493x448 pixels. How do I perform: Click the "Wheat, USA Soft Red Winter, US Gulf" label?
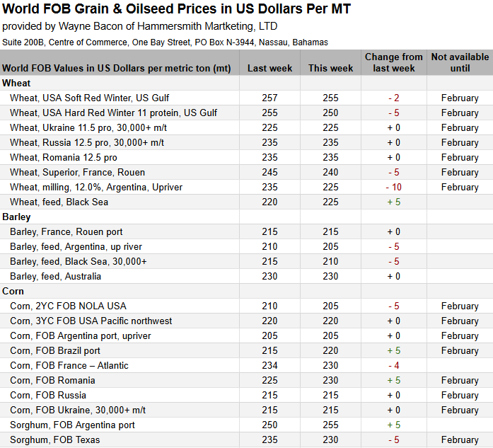[x=90, y=98]
